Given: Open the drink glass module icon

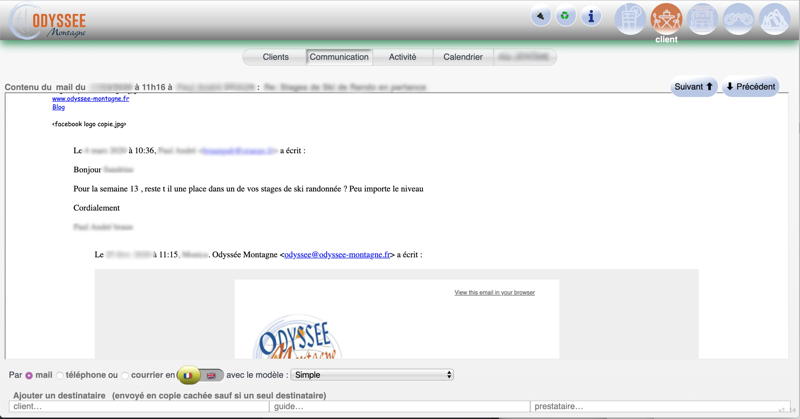Looking at the screenshot, I should pyautogui.click(x=630, y=19).
